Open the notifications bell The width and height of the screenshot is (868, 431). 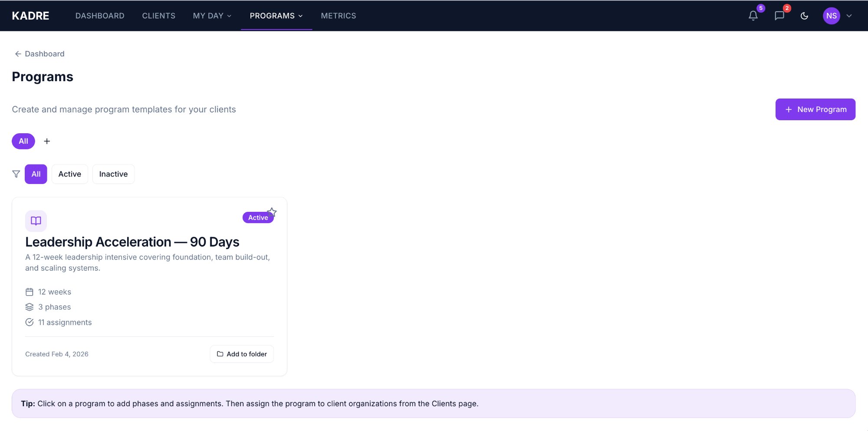tap(752, 16)
